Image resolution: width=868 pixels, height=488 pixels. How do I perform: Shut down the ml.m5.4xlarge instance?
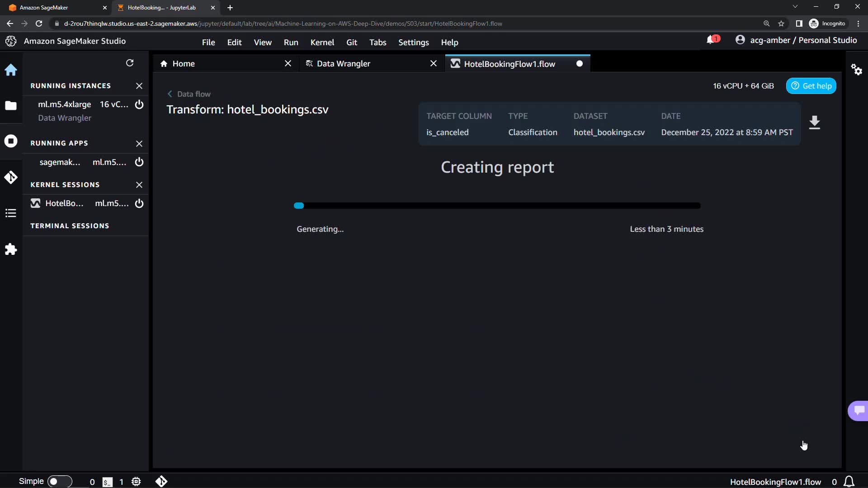pyautogui.click(x=139, y=104)
